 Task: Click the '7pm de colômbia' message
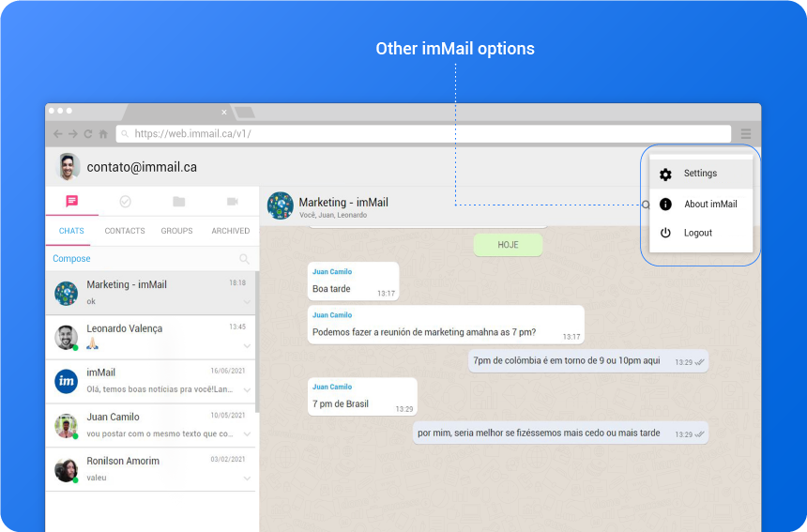pyautogui.click(x=588, y=361)
